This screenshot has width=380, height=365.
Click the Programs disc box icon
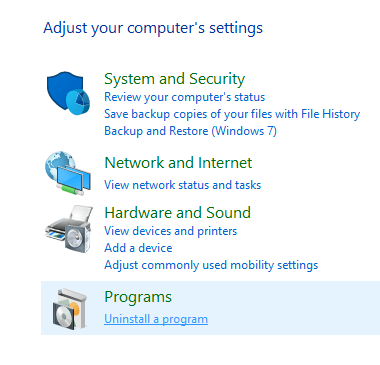point(70,309)
